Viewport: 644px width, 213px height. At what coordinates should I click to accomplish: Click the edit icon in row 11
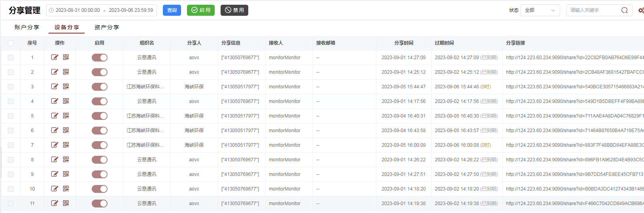(55, 204)
